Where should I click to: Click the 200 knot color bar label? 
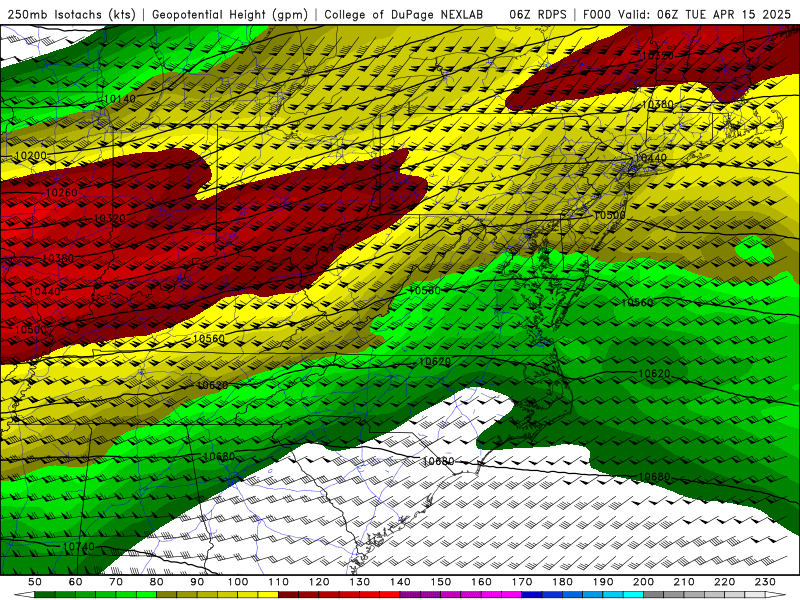[643, 582]
